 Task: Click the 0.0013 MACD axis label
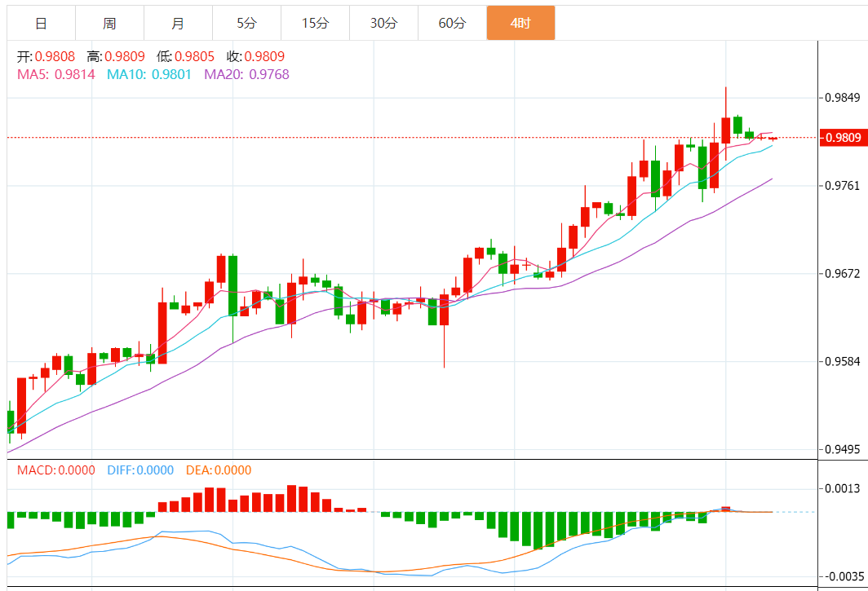pyautogui.click(x=843, y=488)
